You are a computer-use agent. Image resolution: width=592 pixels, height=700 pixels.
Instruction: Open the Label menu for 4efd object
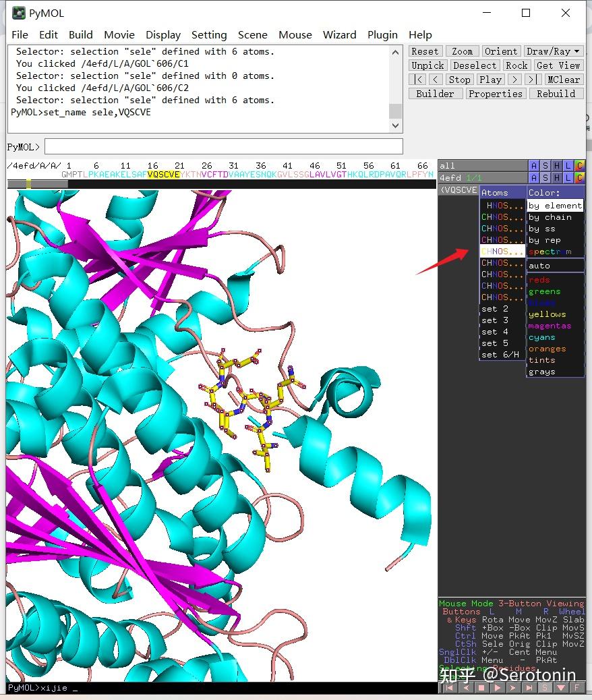point(568,177)
